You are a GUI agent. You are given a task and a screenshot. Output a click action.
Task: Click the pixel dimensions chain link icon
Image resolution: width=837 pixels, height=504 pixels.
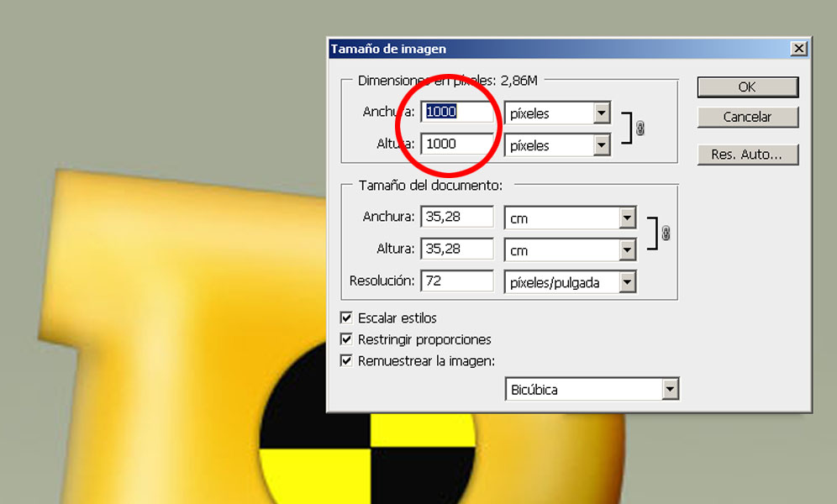click(x=640, y=128)
